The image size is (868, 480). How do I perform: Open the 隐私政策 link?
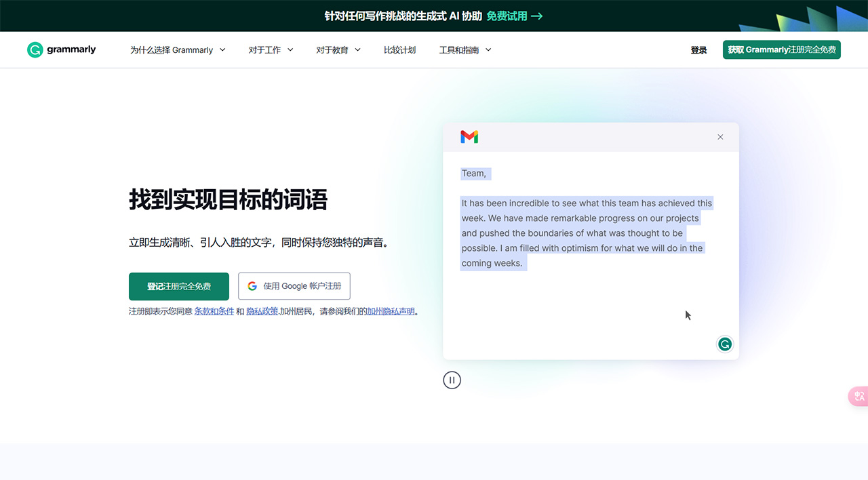tap(261, 311)
